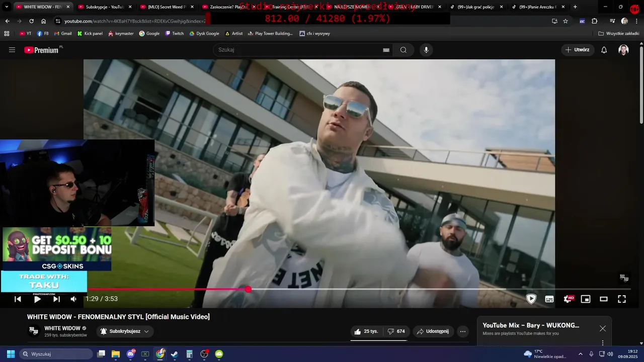Open Wszystkie zakładki folder

pyautogui.click(x=618, y=34)
